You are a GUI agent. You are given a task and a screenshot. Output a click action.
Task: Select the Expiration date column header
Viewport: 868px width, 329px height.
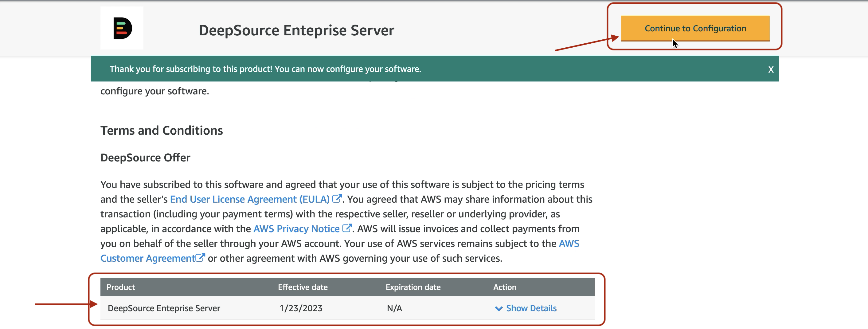(413, 287)
